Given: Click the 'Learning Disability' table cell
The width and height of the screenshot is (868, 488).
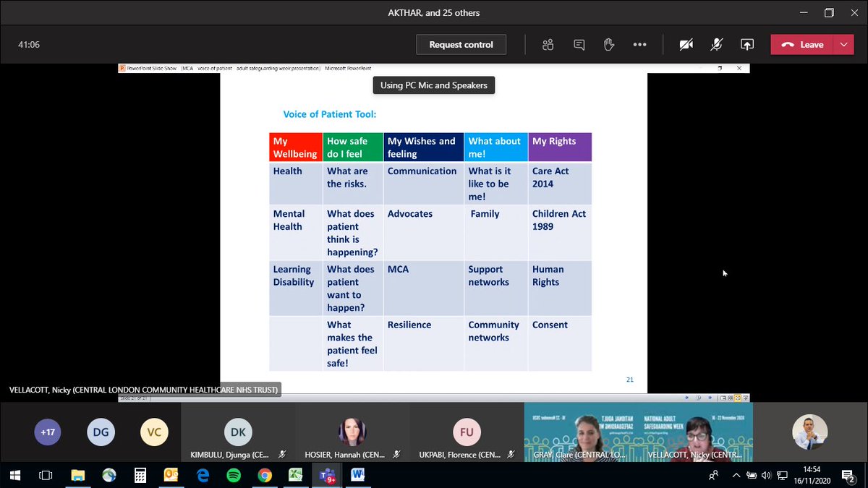Looking at the screenshot, I should (x=295, y=288).
